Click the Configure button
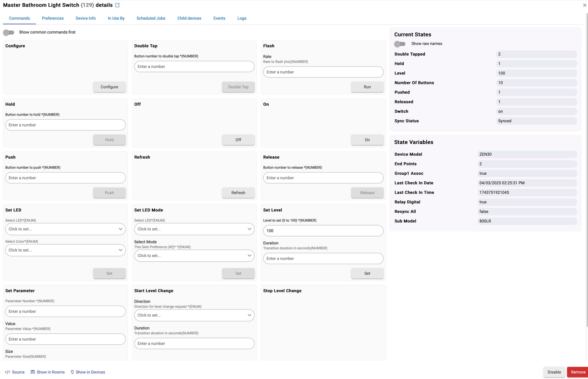Viewport: 588px width, 379px height. [109, 87]
